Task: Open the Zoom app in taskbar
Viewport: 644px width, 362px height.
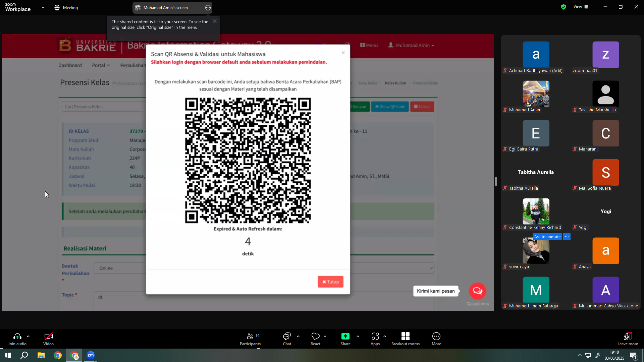Action: point(91,355)
